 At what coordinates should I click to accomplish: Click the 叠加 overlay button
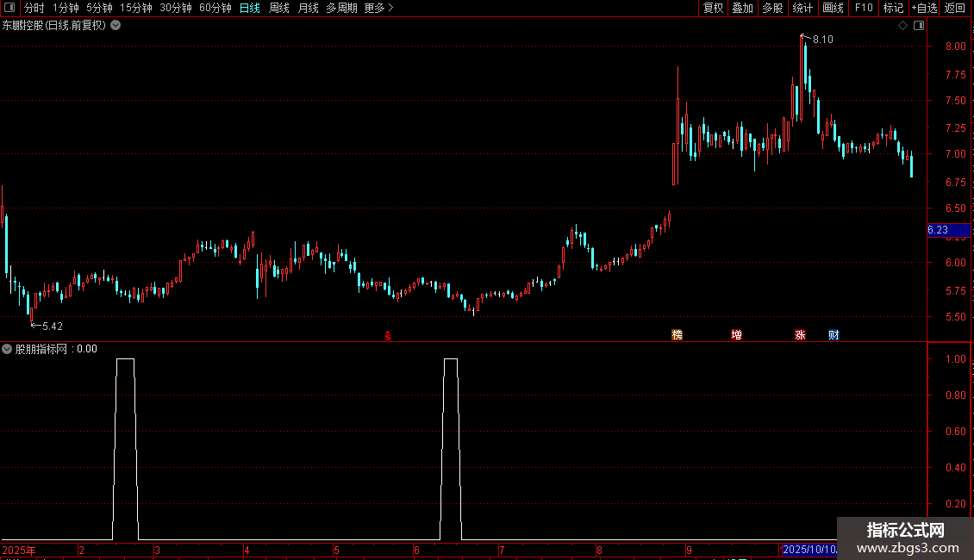tap(742, 8)
